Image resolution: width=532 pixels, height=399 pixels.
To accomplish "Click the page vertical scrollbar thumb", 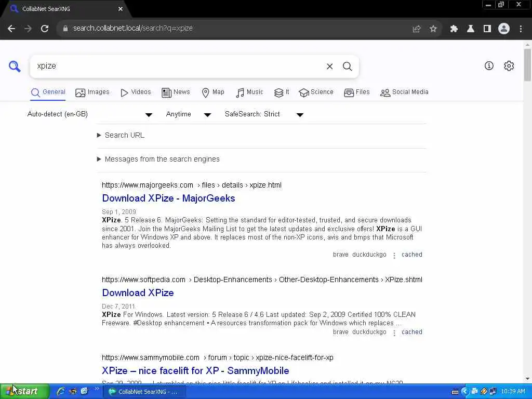I will pos(527,64).
